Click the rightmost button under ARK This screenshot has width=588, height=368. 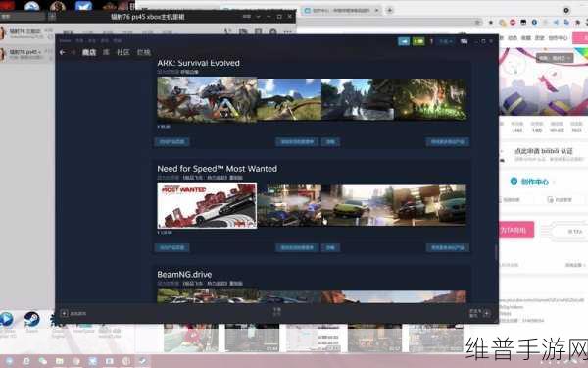pyautogui.click(x=448, y=142)
